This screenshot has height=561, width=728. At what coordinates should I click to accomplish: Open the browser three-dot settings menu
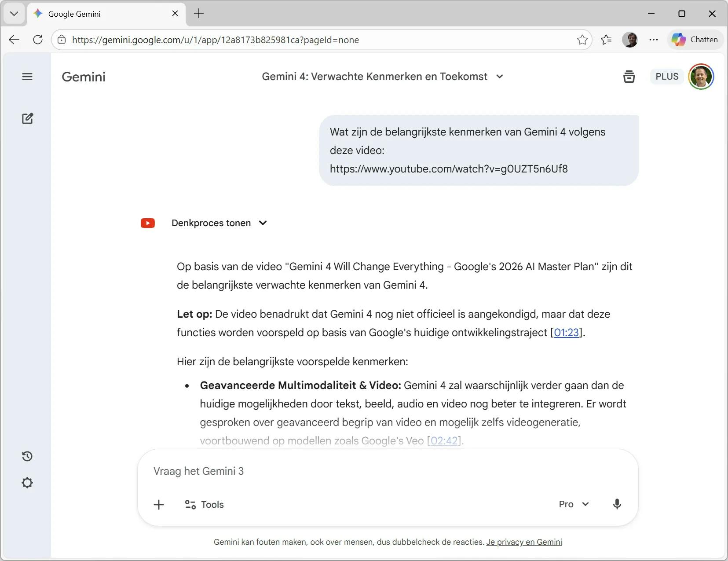pos(654,40)
